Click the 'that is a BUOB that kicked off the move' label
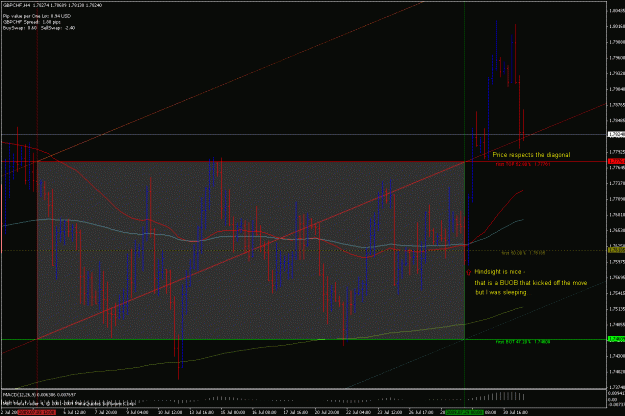This screenshot has height=416, width=625. [531, 283]
